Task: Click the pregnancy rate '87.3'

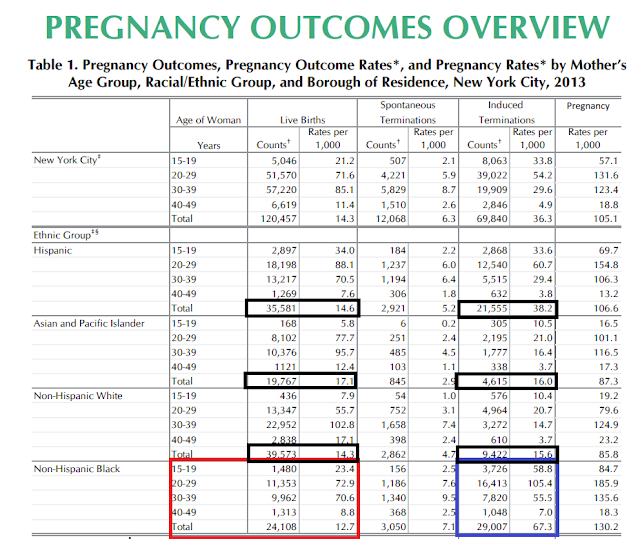Action: 609,382
